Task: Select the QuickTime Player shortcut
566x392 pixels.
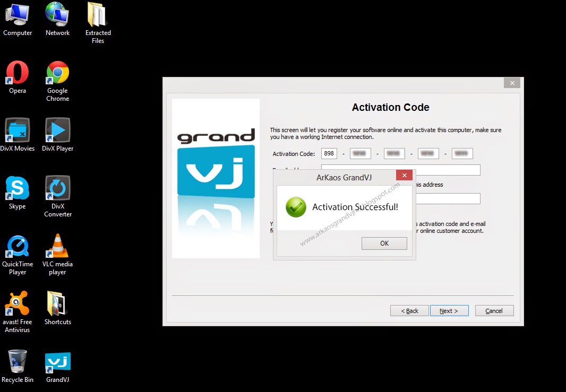Action: coord(18,255)
